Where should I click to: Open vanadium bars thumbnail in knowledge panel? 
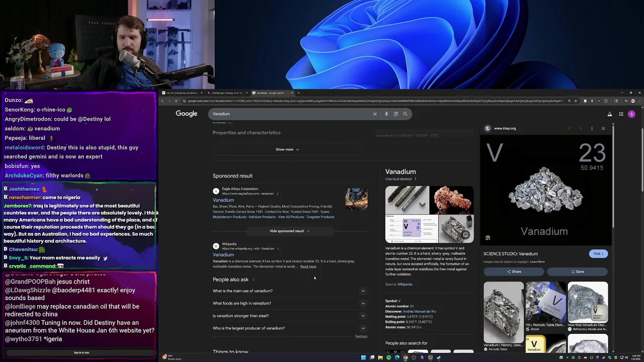408,200
